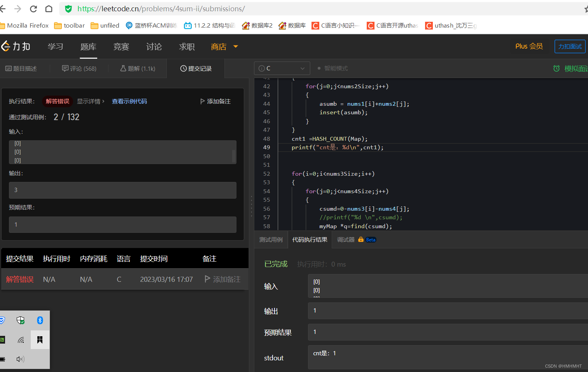Click the browser reload icon

tap(33, 9)
